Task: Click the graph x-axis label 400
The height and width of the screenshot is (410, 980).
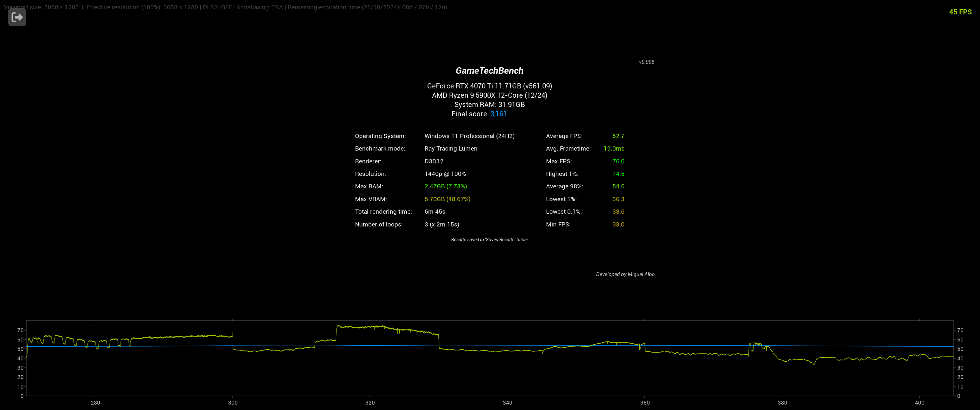Action: click(x=919, y=403)
